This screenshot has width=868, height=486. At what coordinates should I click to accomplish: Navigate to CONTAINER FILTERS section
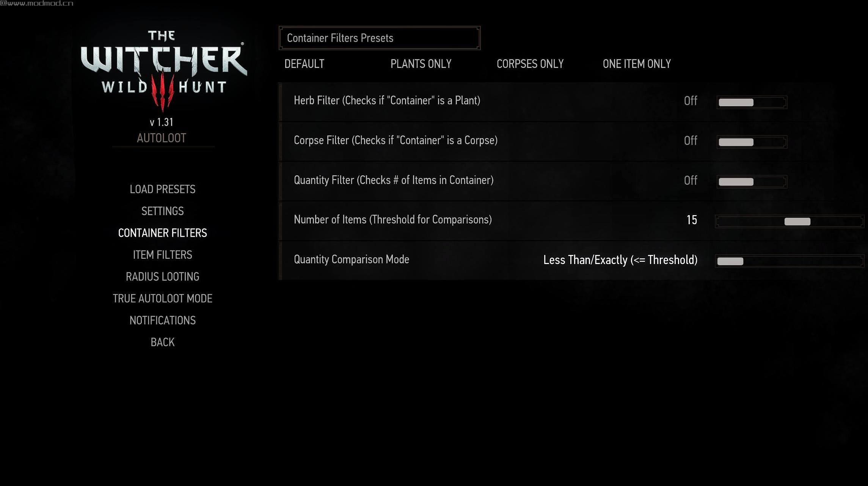click(x=162, y=233)
